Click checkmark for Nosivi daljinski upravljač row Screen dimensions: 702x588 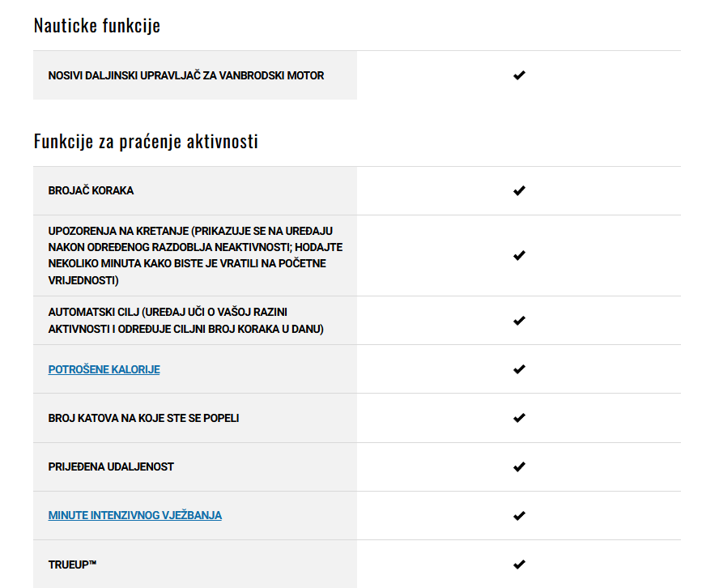[x=519, y=75]
